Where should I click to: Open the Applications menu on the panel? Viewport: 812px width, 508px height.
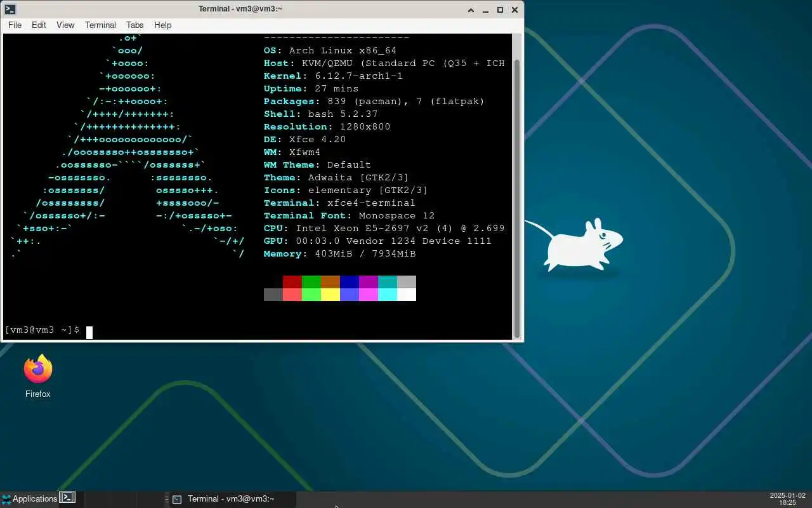point(29,499)
